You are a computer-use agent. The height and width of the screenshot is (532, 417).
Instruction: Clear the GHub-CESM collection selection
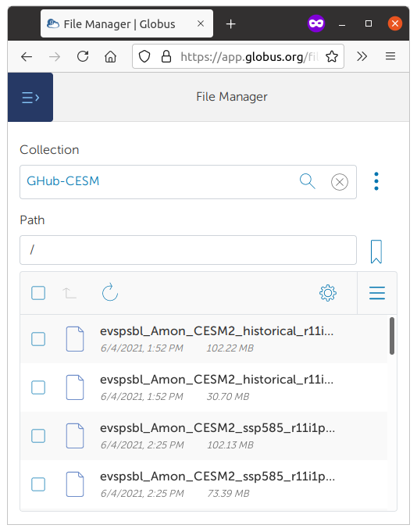click(340, 182)
